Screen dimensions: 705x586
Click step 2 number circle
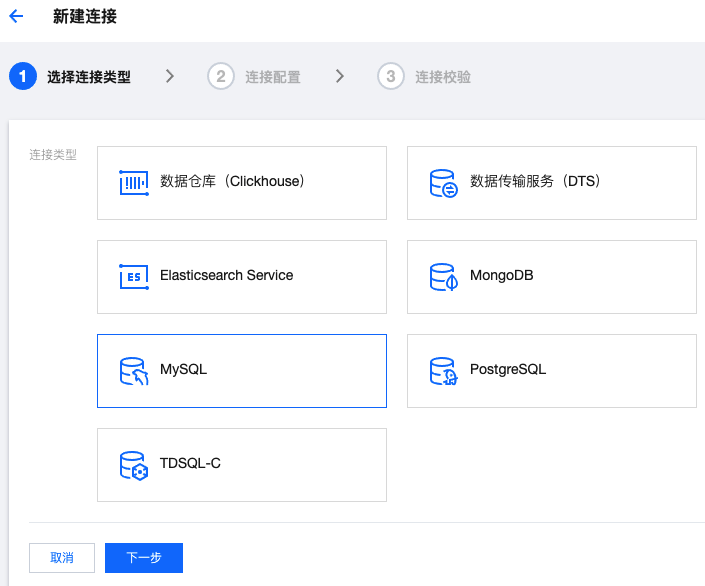tap(221, 76)
